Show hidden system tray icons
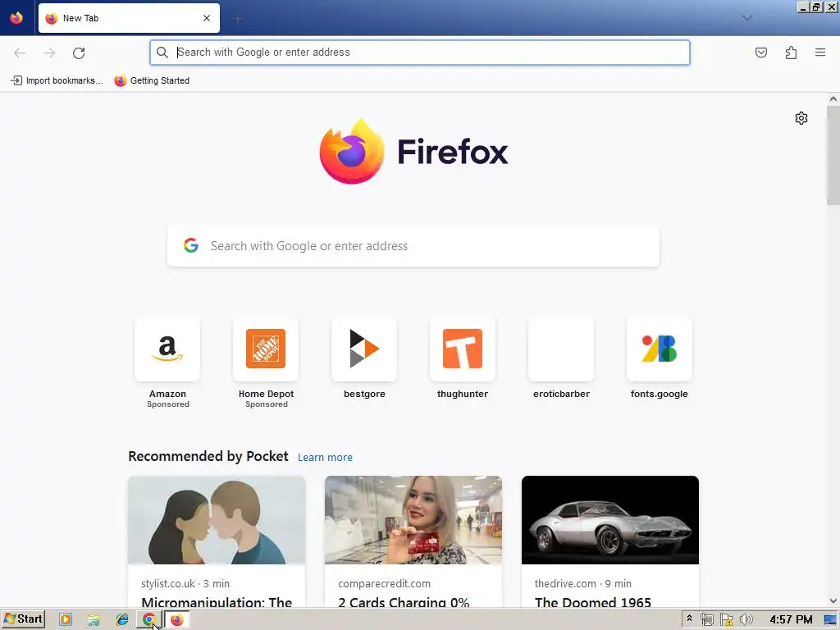The width and height of the screenshot is (840, 630). [689, 619]
